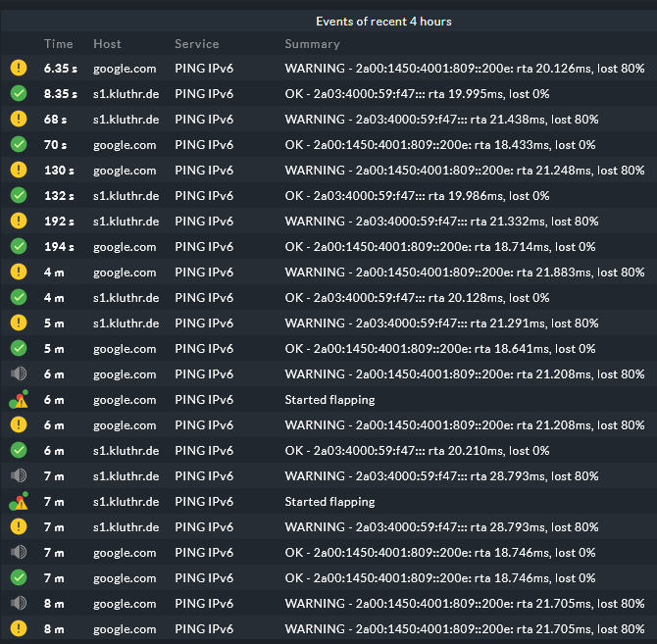The height and width of the screenshot is (644, 657).
Task: Click OK icon for rta 20.210ms row
Action: tap(19, 450)
